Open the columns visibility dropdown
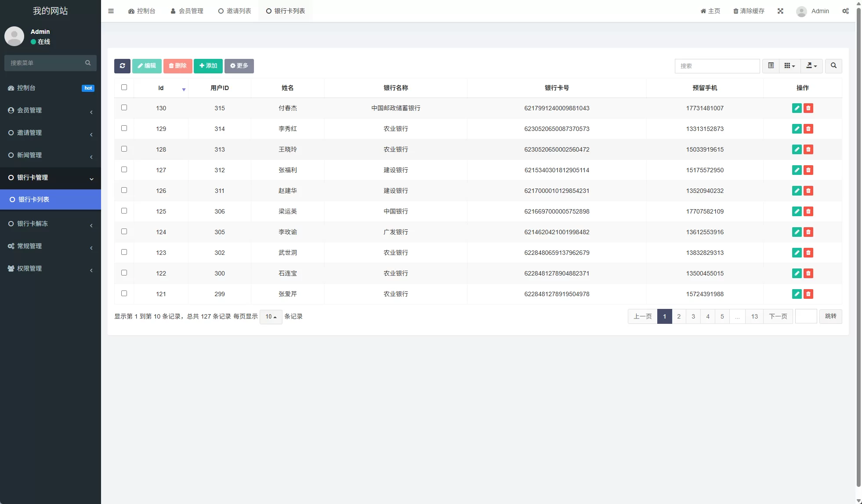Viewport: 862px width, 504px height. (790, 66)
